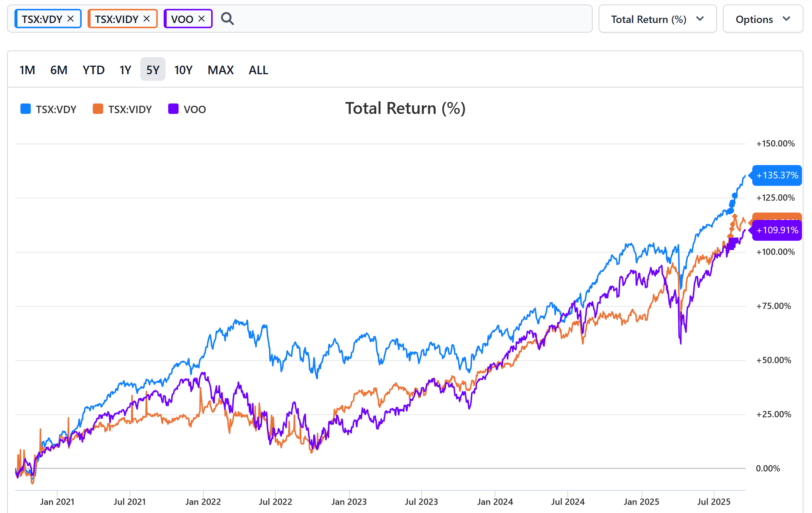This screenshot has height=513, width=812.
Task: Click the Jul 2021 axis label
Action: (130, 502)
